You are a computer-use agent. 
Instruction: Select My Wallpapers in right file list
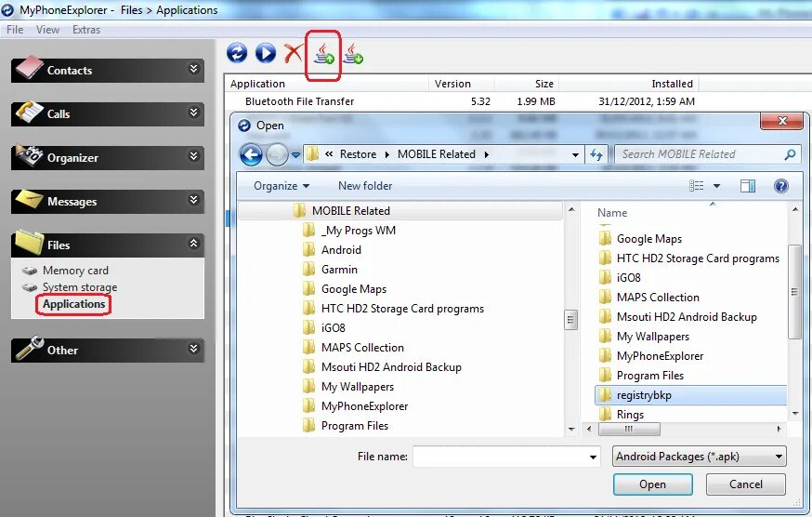click(652, 337)
